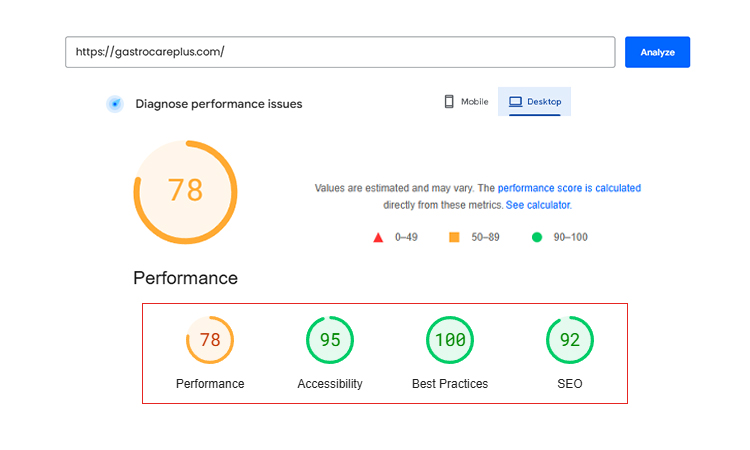
Task: Click the orange square 50–89 legend icon
Action: (x=454, y=237)
